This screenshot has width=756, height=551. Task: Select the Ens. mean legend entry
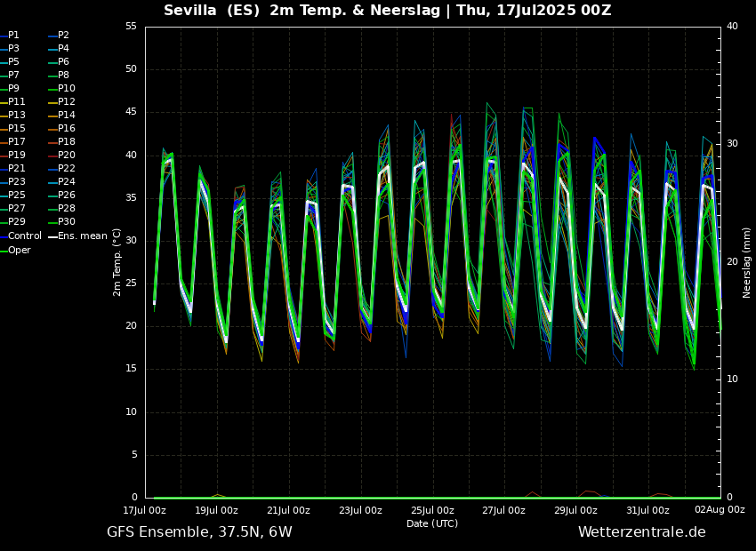pos(82,236)
